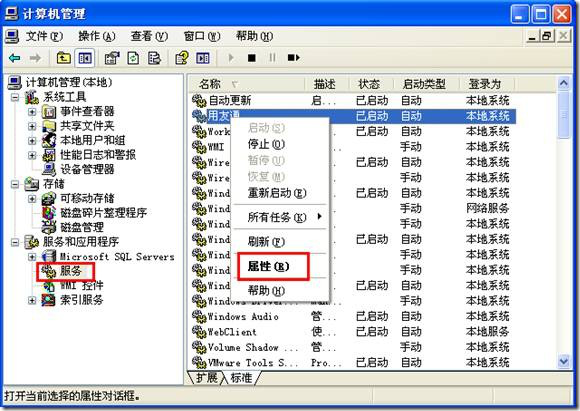Select the 事件查看器 tree icon
This screenshot has width=580, height=411.
coord(49,111)
